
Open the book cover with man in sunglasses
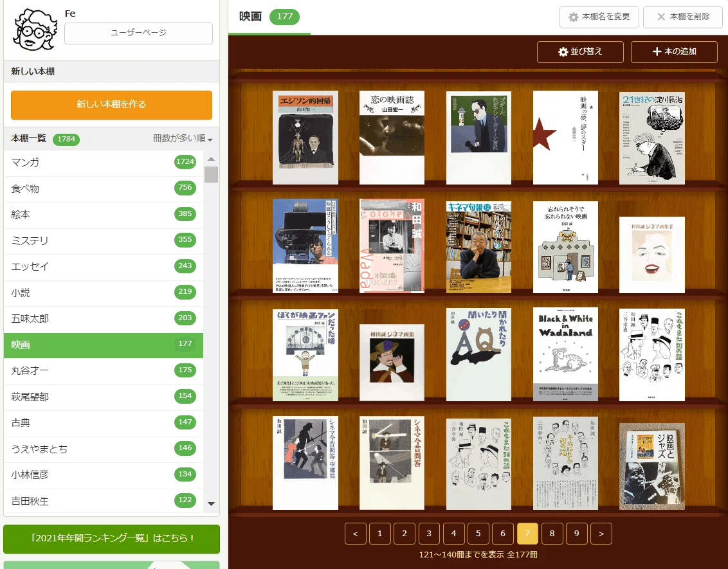[x=478, y=138]
